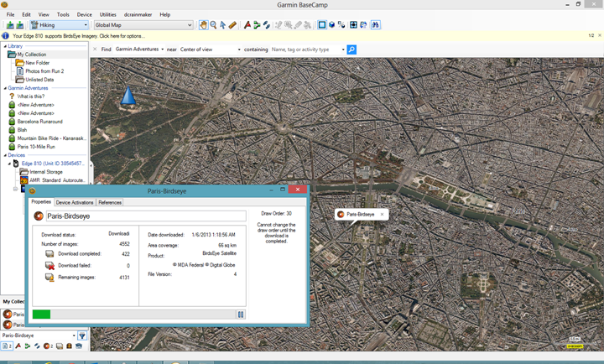Open the Device menu
The image size is (604, 364).
tap(85, 14)
